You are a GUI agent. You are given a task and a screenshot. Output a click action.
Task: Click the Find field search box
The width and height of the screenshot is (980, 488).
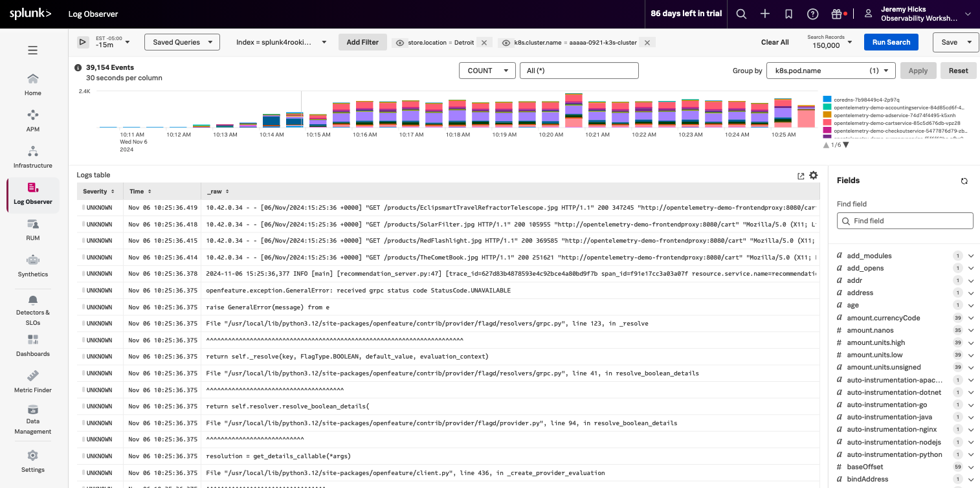pos(905,221)
